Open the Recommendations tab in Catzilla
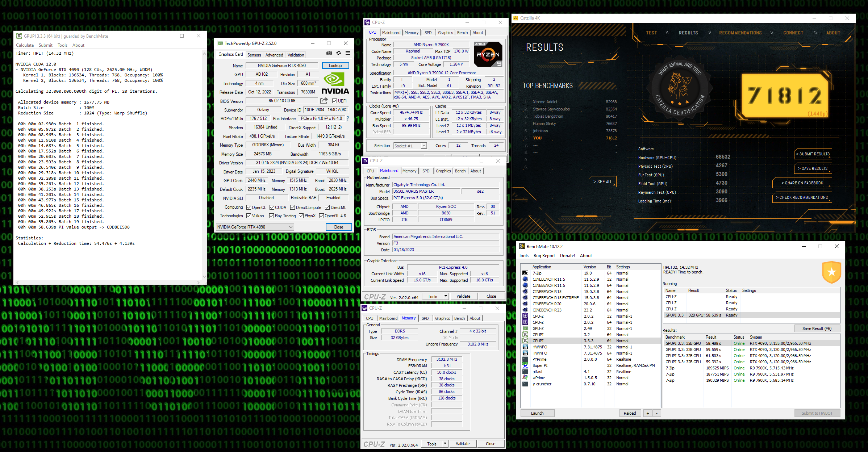This screenshot has height=452, width=868. [740, 33]
